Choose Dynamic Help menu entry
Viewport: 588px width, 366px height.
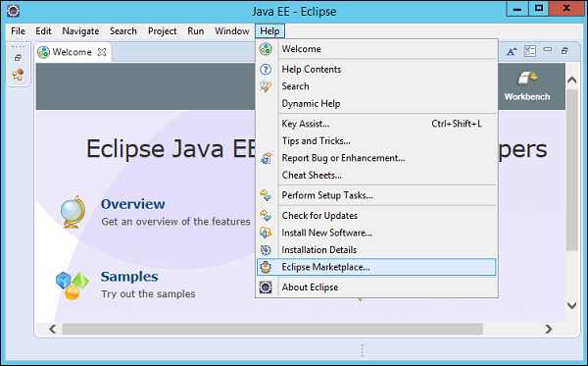point(376,104)
